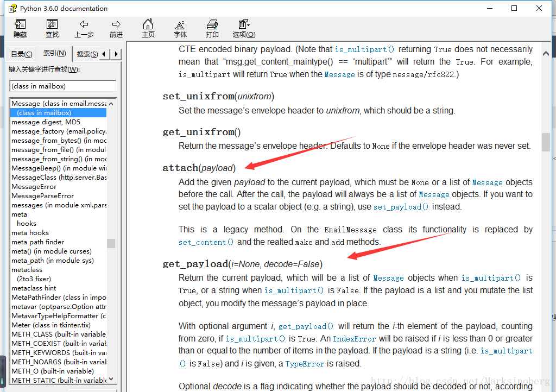Click the content pane scrollbar thumb

(x=546, y=142)
